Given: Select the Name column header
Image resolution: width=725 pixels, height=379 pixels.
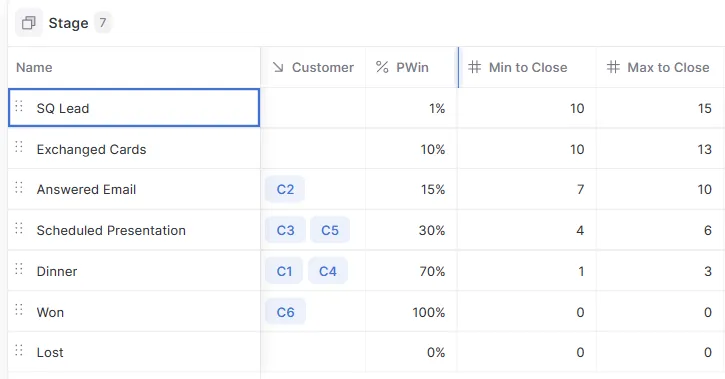Looking at the screenshot, I should point(134,67).
